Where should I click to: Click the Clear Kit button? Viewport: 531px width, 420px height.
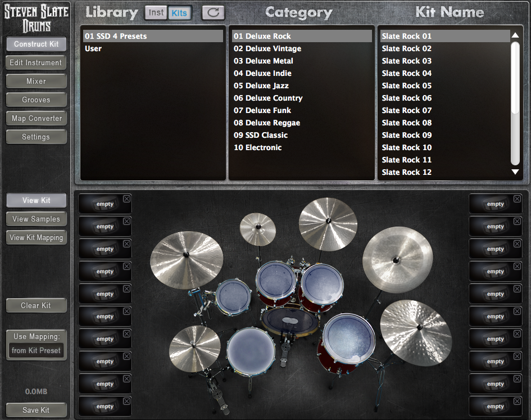pos(36,305)
